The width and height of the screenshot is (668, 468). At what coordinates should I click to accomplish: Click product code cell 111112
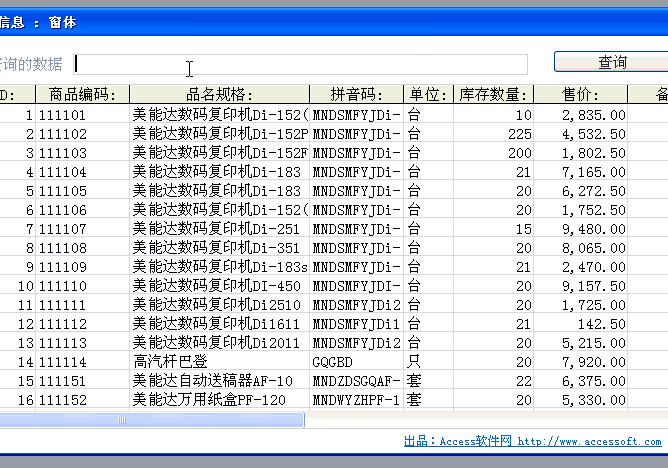point(83,324)
